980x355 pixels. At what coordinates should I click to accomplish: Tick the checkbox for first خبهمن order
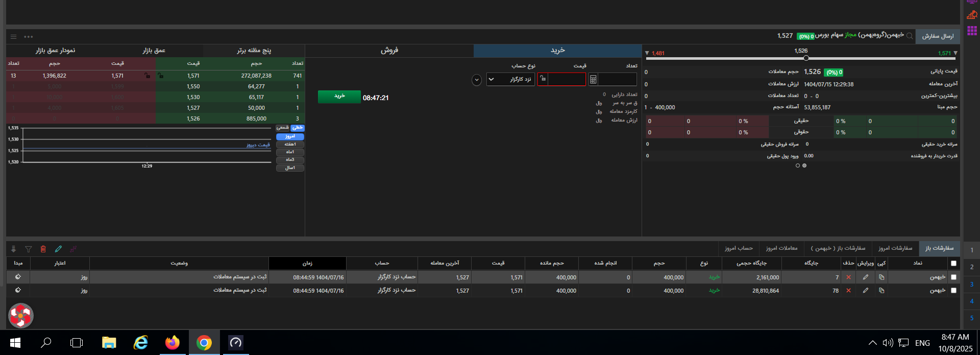point(953,277)
